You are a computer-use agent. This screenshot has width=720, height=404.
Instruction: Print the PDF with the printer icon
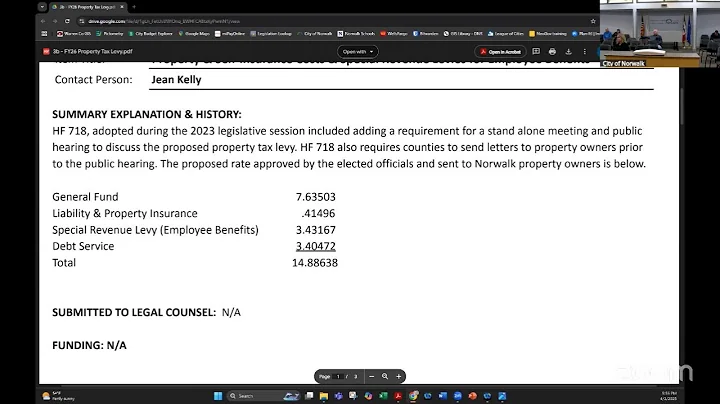(552, 51)
